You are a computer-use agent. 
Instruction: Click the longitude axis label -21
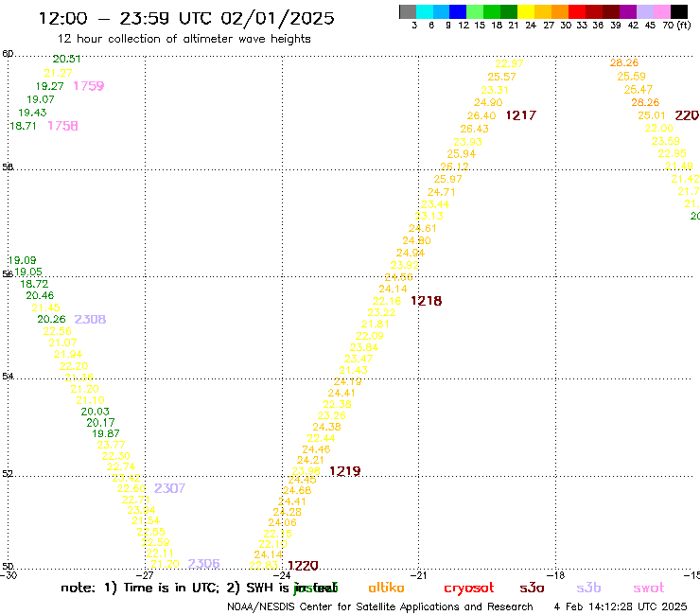pyautogui.click(x=418, y=575)
